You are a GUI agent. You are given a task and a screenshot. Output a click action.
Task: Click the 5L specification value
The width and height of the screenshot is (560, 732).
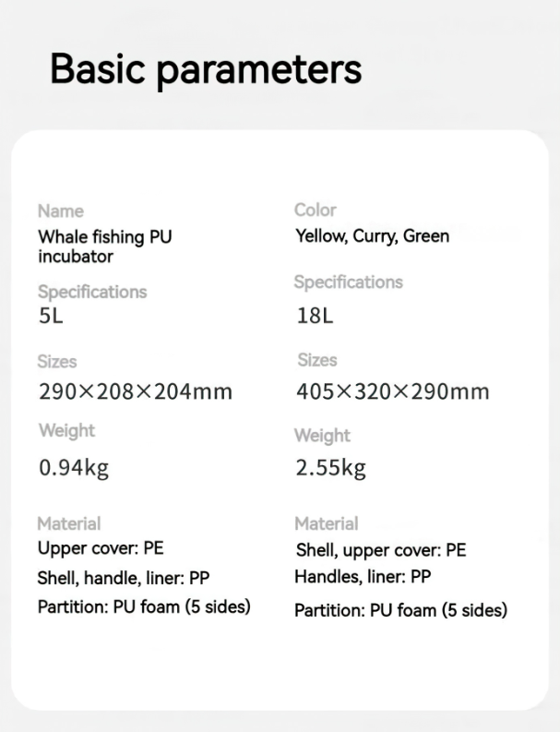pyautogui.click(x=51, y=317)
